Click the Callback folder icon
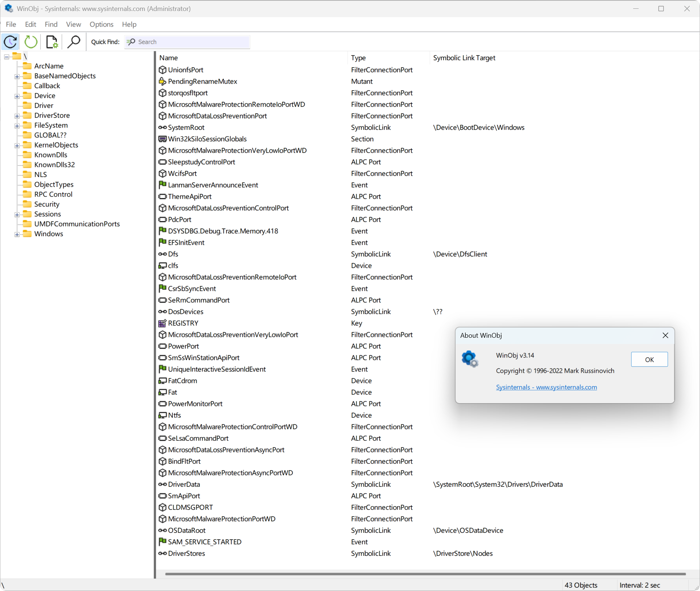700x591 pixels. (27, 86)
